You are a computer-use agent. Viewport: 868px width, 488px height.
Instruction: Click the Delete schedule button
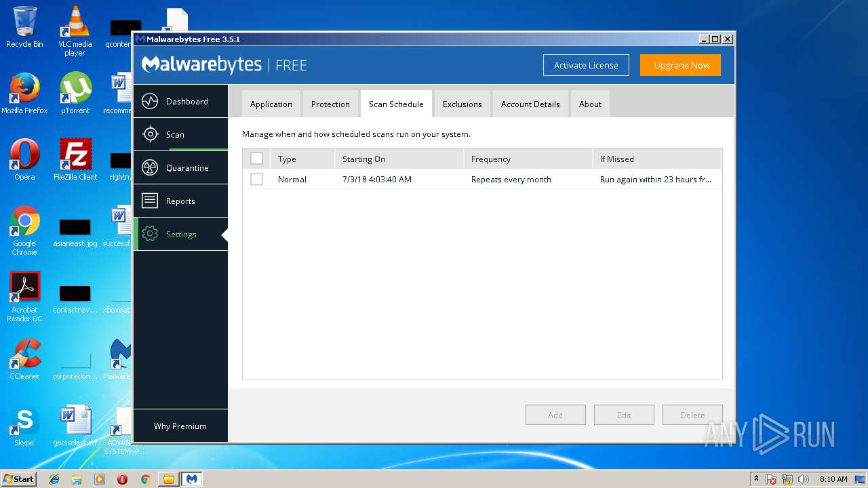(692, 415)
